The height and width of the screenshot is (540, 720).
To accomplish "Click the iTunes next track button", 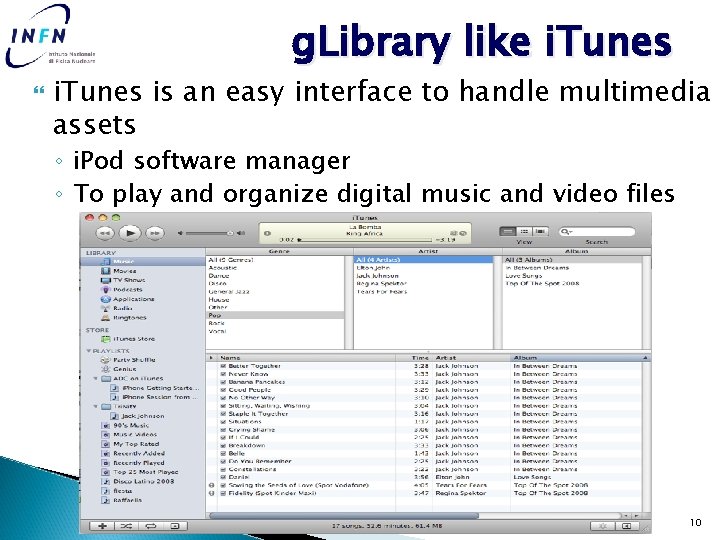I will (x=155, y=233).
